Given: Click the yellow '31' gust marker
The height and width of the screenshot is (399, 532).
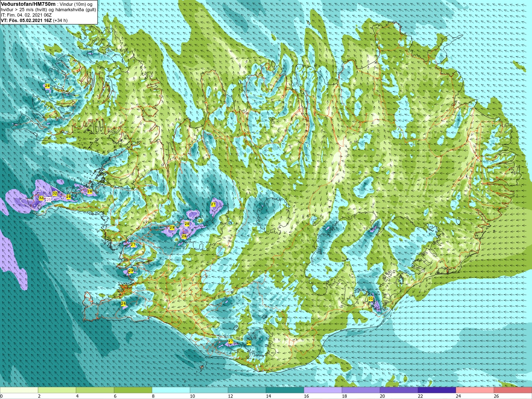Looking at the screenshot, I should point(371,298).
